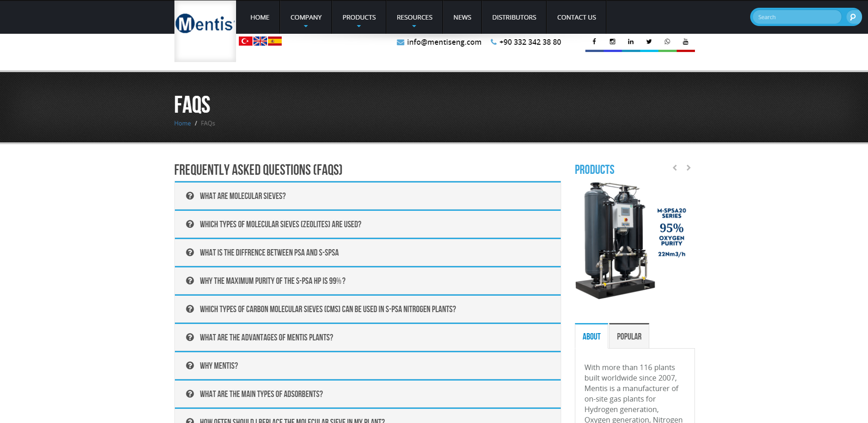Open the Products dropdown menu
868x423 pixels.
click(359, 17)
